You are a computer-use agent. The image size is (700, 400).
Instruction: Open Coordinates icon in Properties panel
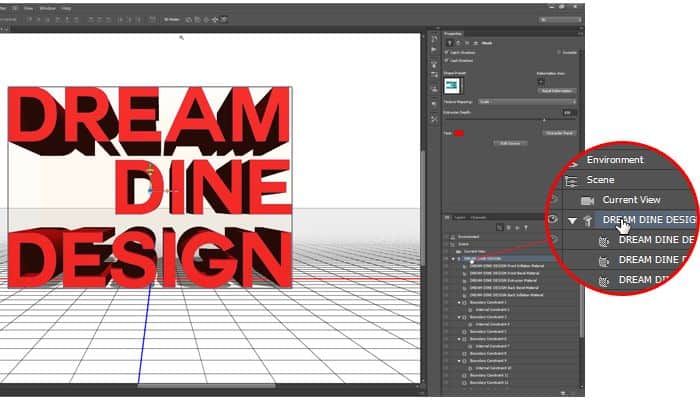(x=476, y=43)
